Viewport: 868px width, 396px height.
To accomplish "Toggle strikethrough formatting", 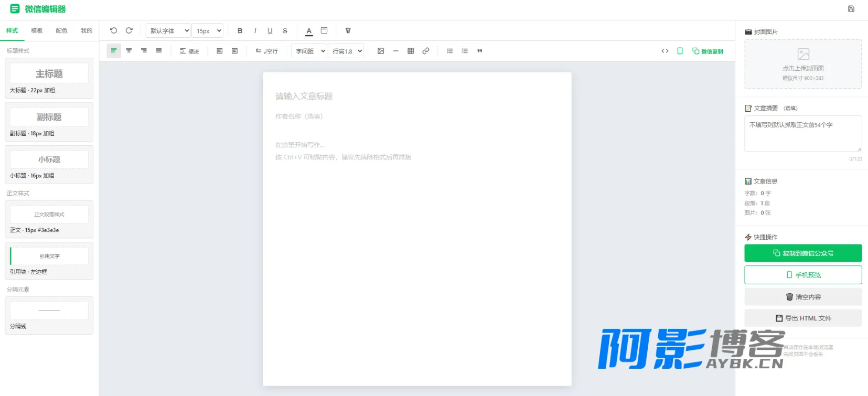I will 285,31.
